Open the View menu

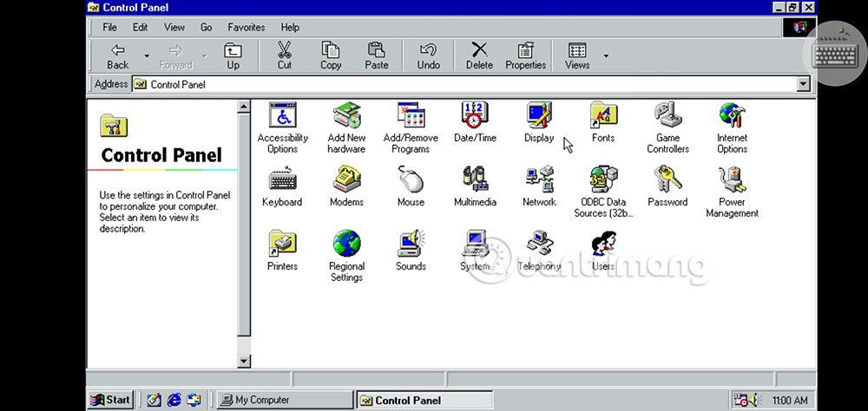tap(174, 28)
